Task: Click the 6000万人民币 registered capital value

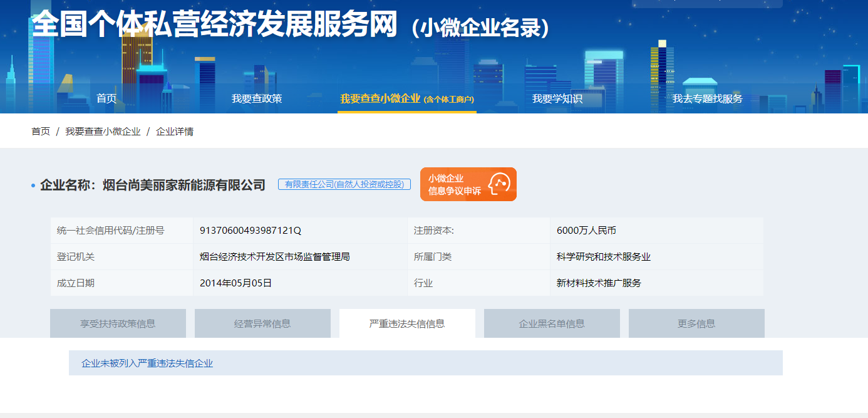Action: point(586,231)
